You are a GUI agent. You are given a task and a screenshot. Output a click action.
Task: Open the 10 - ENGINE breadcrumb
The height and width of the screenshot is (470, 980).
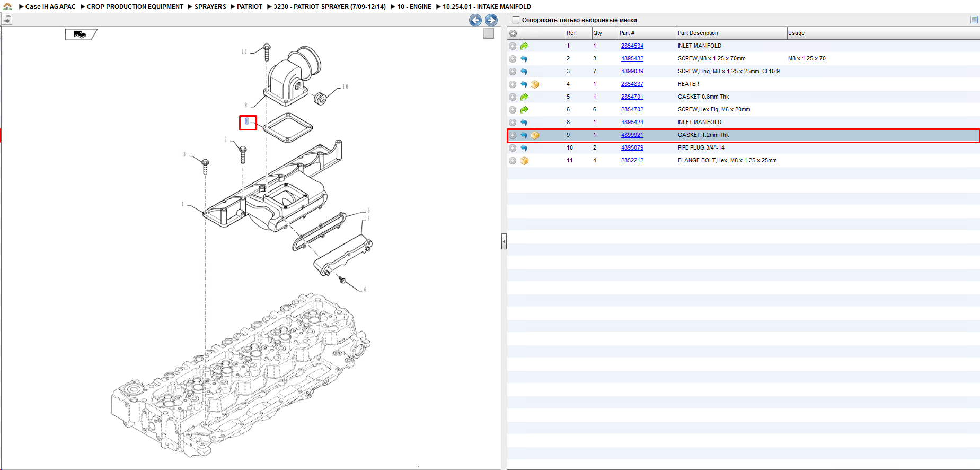(x=414, y=7)
